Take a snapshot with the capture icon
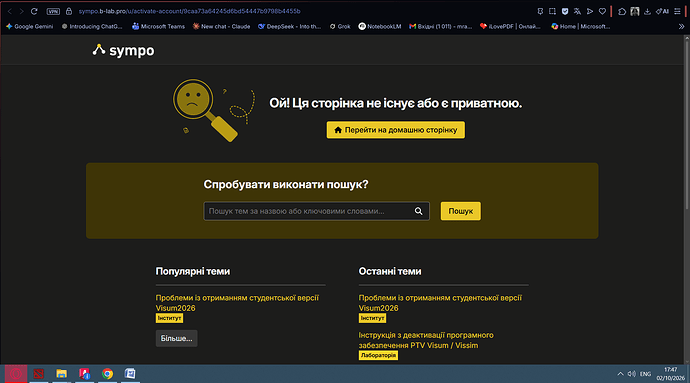Image resolution: width=690 pixels, height=383 pixels. coord(552,11)
